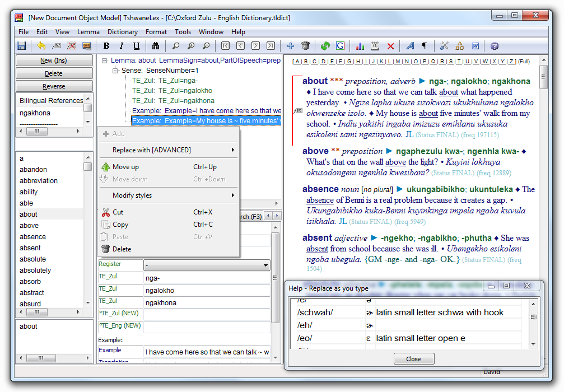Screen dimensions: 564x392
Task: Choose 'Cut' in the context menu
Action: point(169,212)
